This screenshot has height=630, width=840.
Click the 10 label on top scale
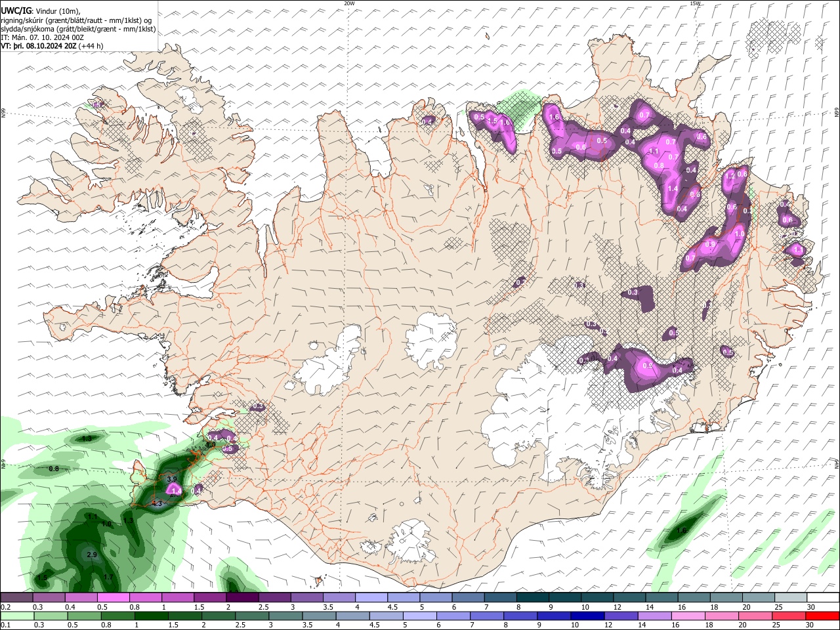(585, 607)
